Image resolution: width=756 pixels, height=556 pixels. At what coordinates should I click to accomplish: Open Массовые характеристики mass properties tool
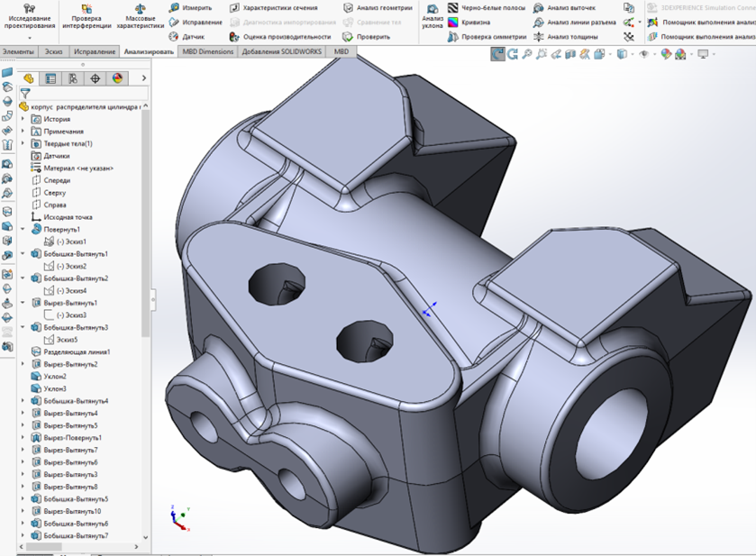(140, 15)
